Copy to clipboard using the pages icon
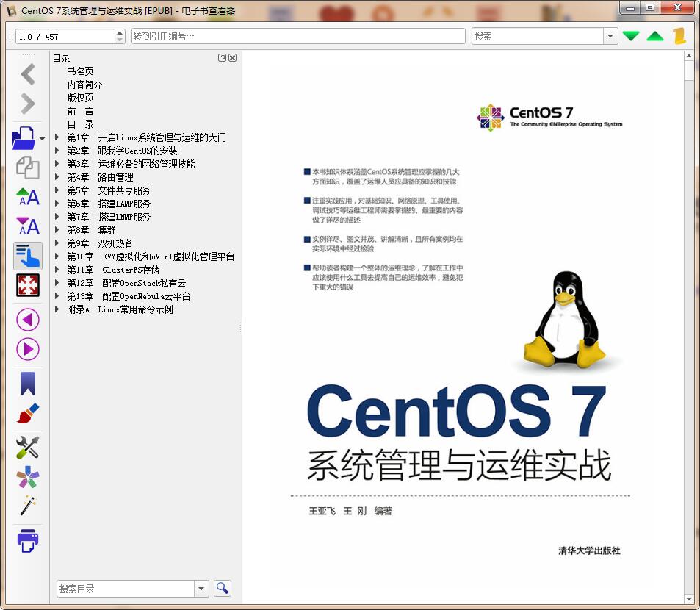 coord(28,168)
